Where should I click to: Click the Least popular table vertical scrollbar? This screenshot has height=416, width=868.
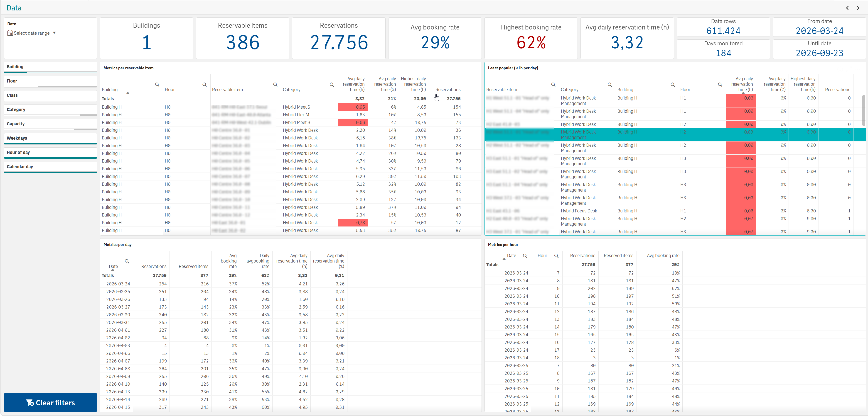point(863,111)
